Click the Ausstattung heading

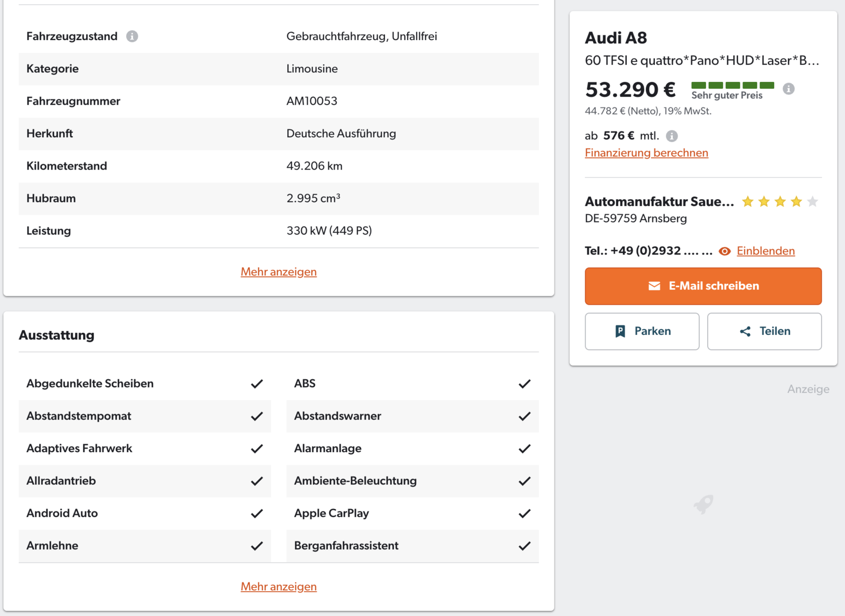[57, 335]
